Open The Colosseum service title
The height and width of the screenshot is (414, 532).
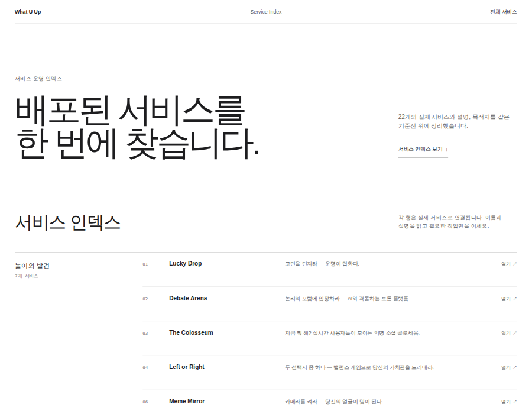tap(191, 332)
